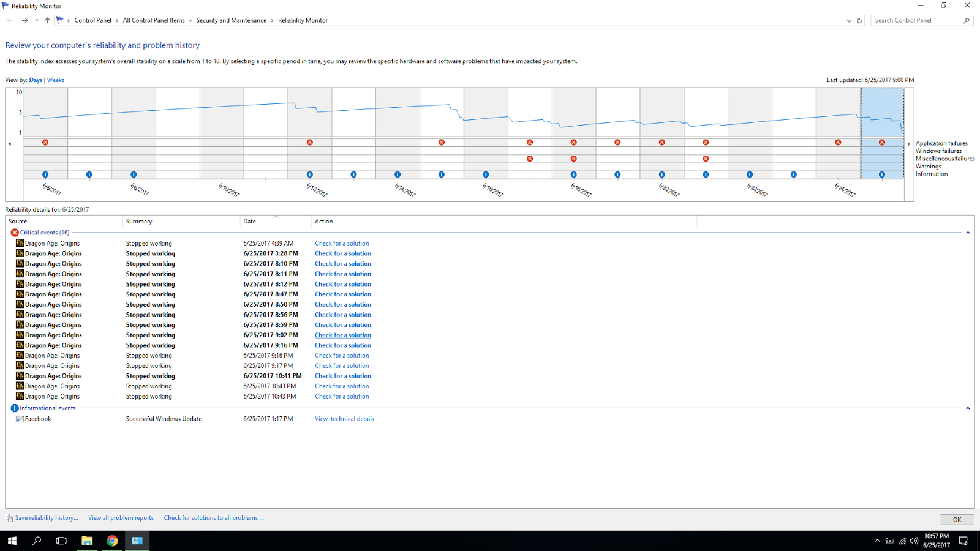Check for a solution for the 9:02 PM crash
Screen dimensions: 980x551
click(x=343, y=335)
